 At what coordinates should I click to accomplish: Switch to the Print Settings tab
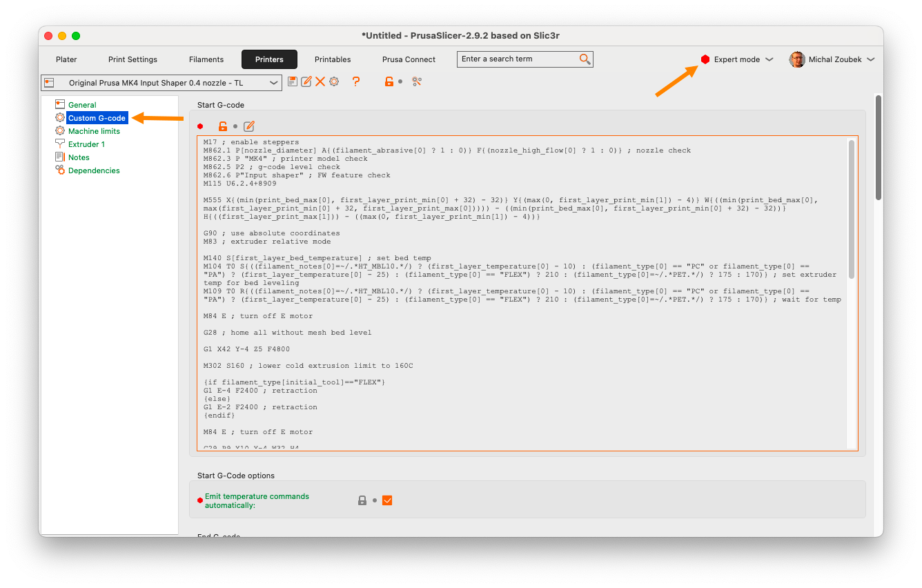pos(133,59)
